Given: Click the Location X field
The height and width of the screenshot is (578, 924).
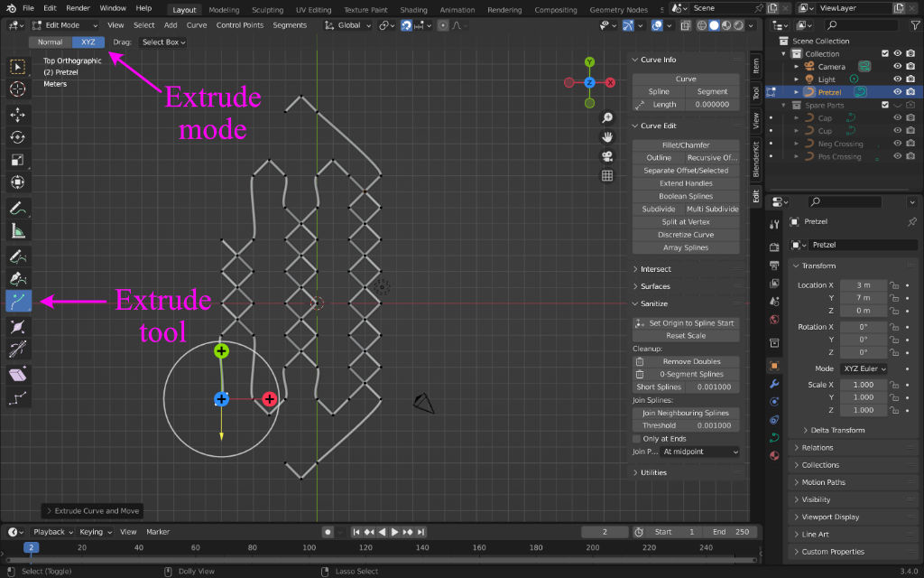Looking at the screenshot, I should coord(864,284).
